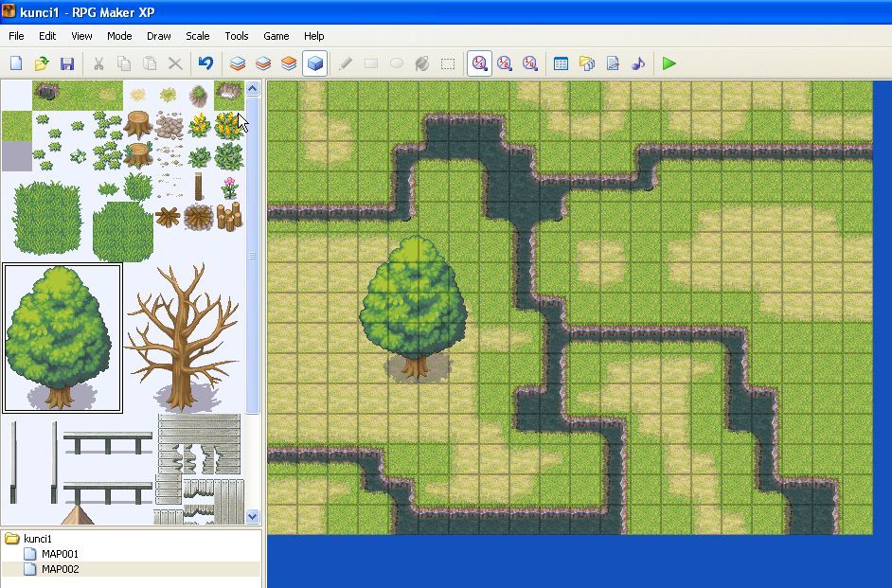Viewport: 892px width, 588px height.
Task: Toggle the Event layer mode
Action: coord(314,63)
